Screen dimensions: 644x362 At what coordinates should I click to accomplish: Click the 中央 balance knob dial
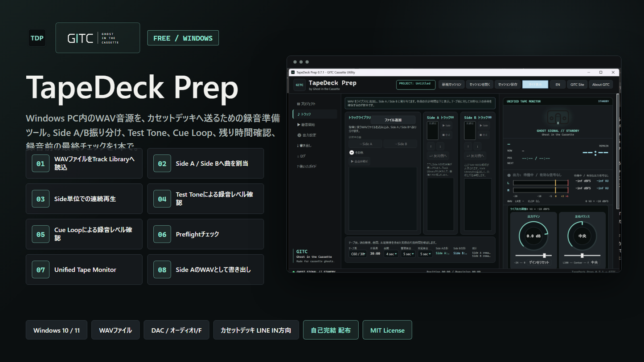click(x=582, y=236)
